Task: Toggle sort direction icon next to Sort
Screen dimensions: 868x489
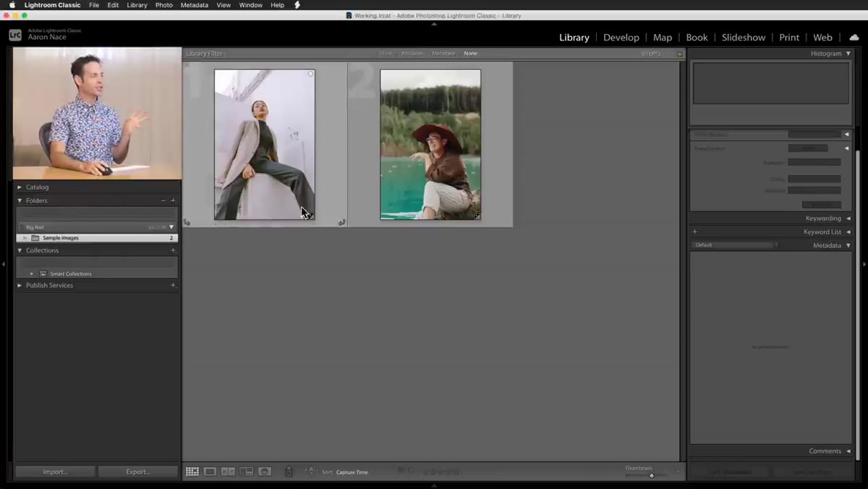Action: [310, 472]
